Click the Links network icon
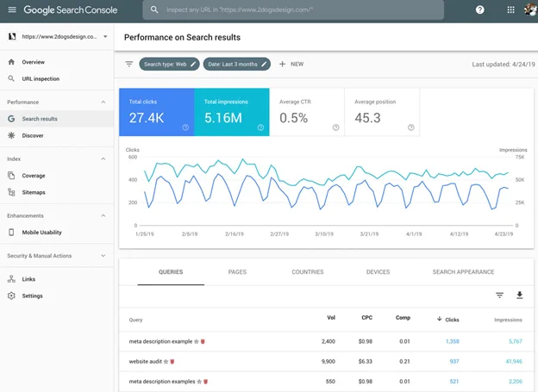 (x=11, y=279)
